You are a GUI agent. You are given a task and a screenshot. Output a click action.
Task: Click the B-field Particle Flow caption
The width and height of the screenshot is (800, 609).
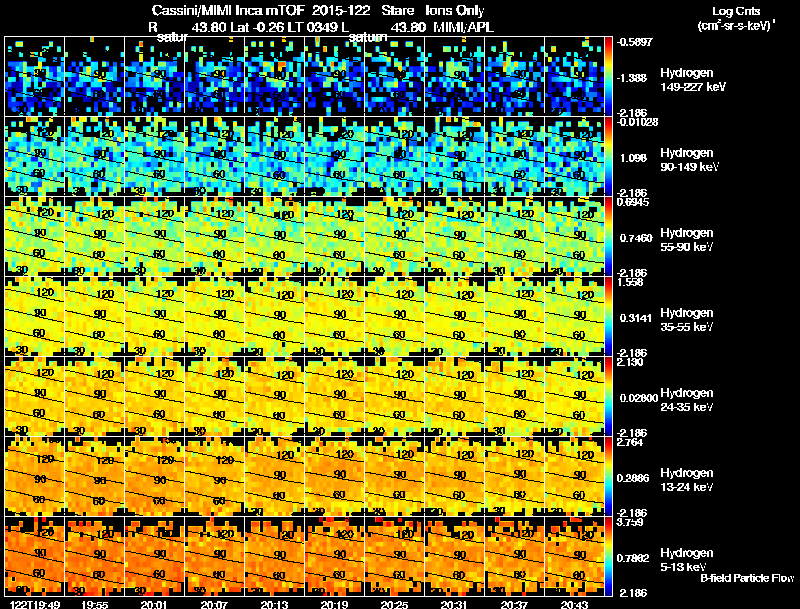[747, 578]
